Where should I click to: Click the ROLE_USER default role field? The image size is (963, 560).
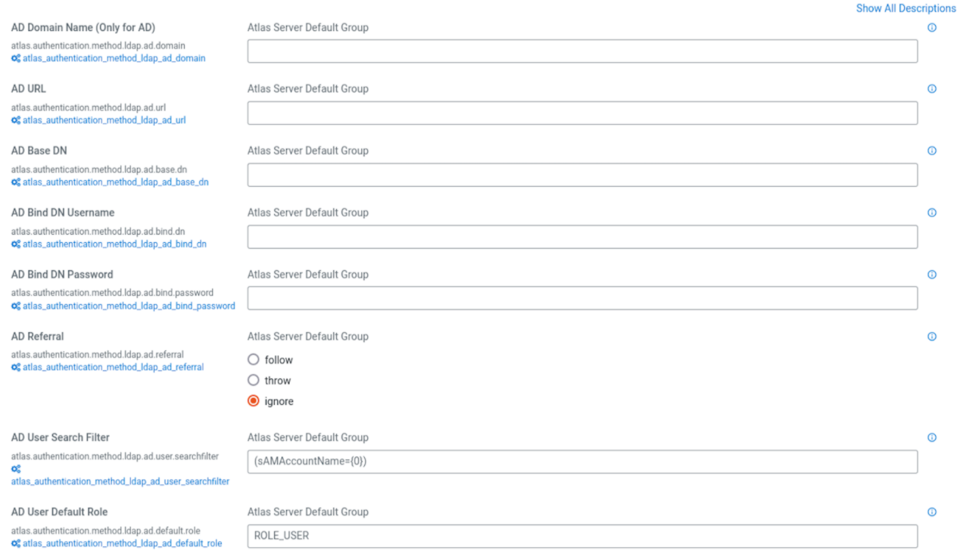point(582,536)
